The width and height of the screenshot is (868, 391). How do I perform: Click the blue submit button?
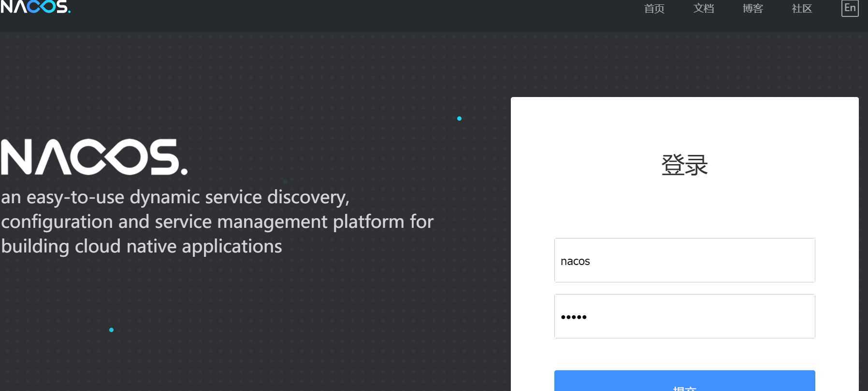(x=684, y=381)
